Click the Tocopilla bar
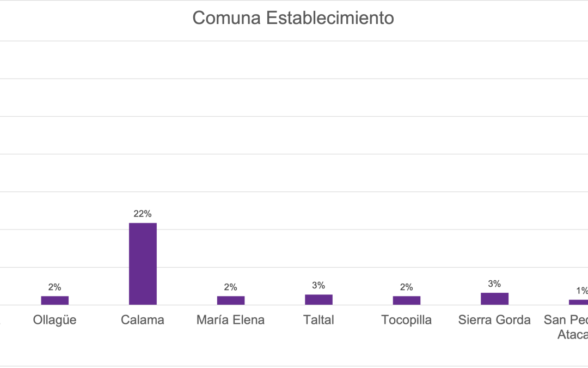The width and height of the screenshot is (588, 368). click(x=407, y=300)
